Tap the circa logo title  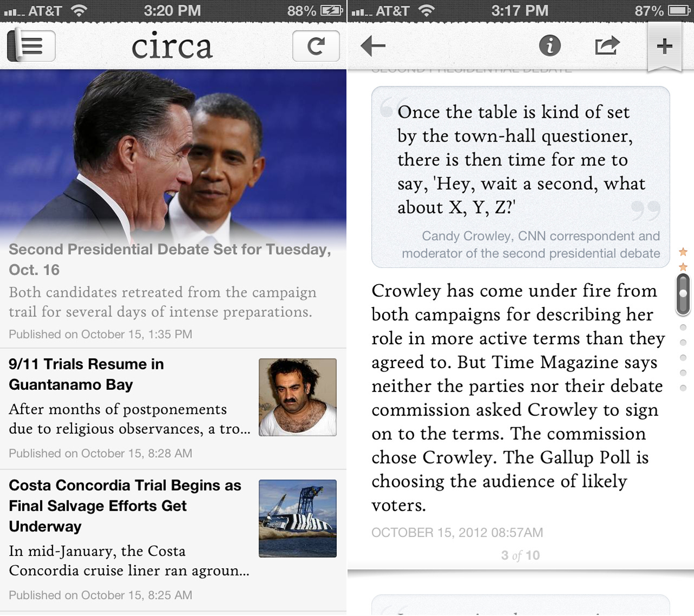[172, 46]
